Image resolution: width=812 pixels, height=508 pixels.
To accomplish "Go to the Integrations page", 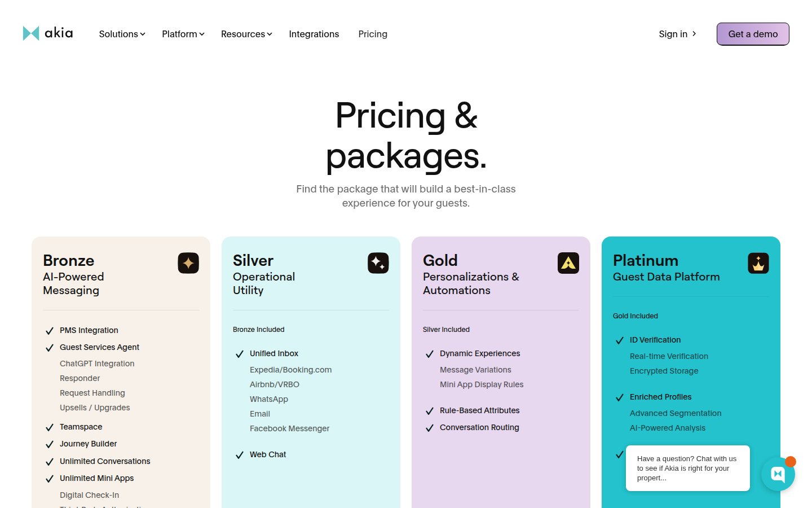I will [314, 34].
